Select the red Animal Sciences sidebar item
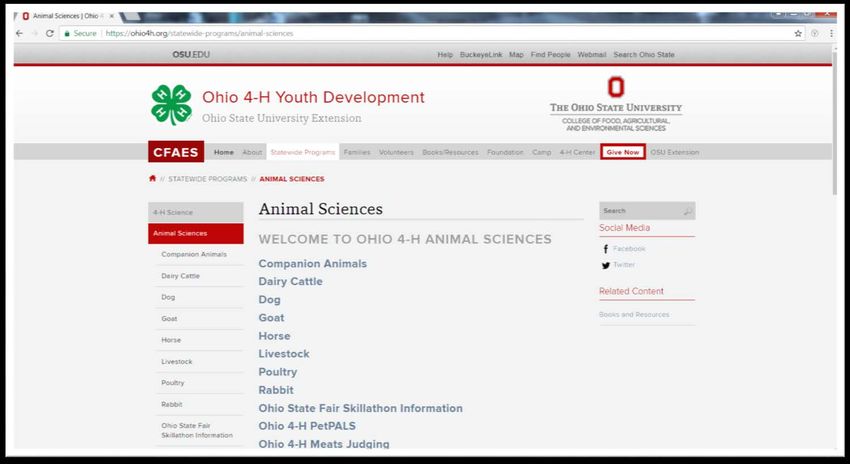This screenshot has height=464, width=850. pos(196,234)
